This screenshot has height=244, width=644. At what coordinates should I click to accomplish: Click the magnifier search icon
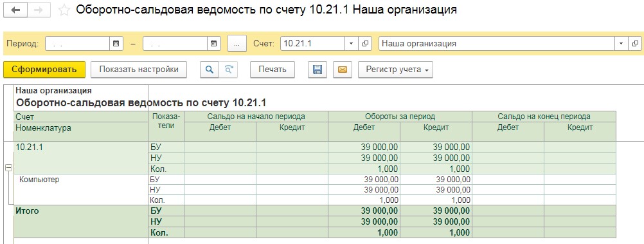coord(210,70)
